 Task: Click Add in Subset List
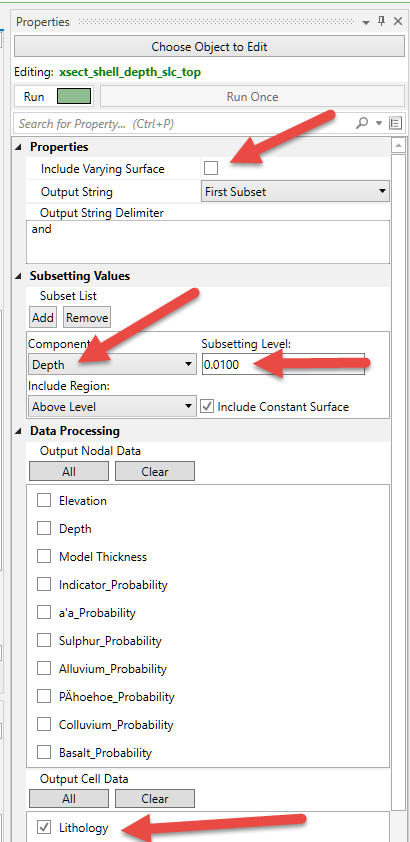point(43,317)
